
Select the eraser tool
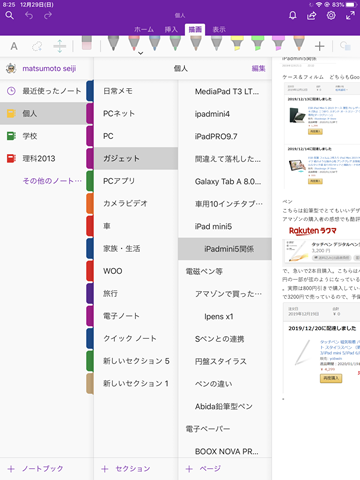tap(86, 43)
